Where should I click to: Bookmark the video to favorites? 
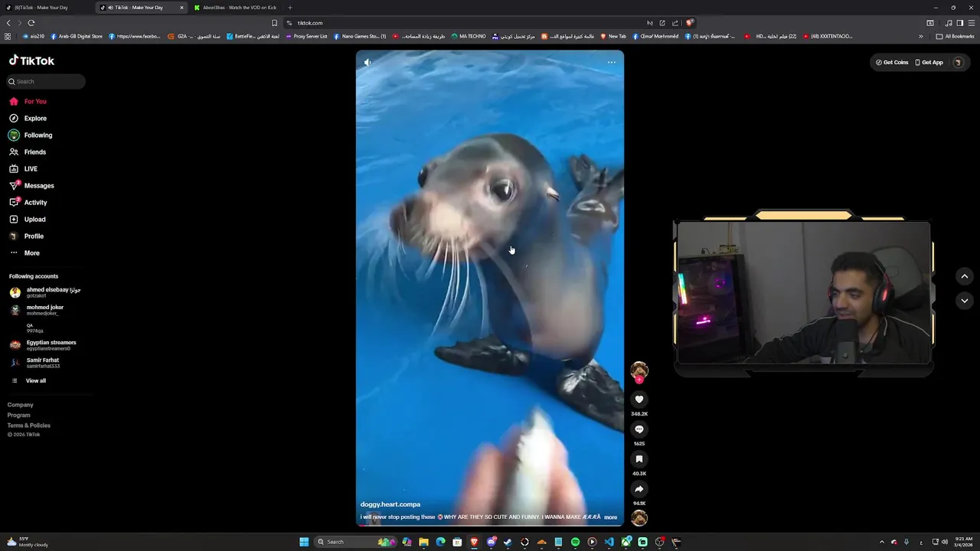[x=639, y=459]
